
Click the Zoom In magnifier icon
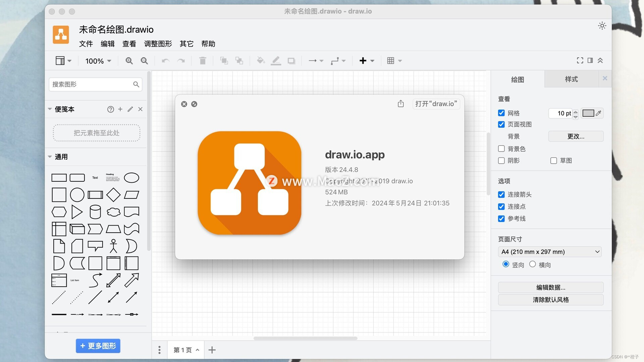click(129, 61)
